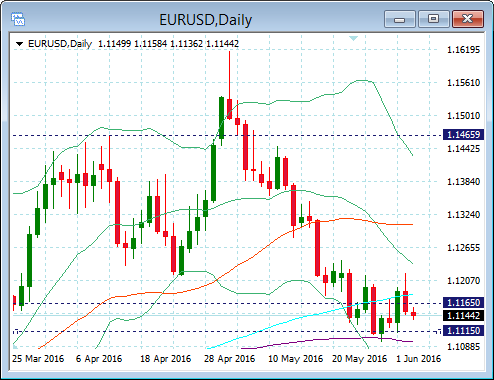The width and height of the screenshot is (494, 380).
Task: Click the 1.15010 price scale value
Action: (x=463, y=116)
